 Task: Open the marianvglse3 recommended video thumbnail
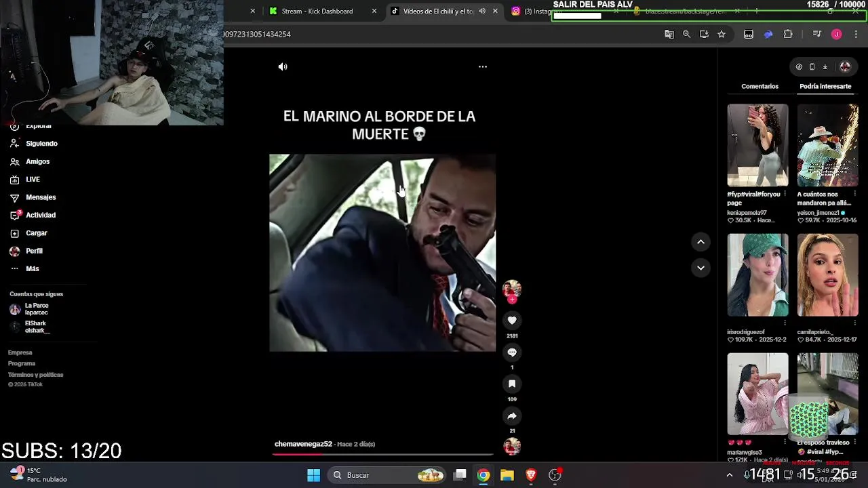click(757, 394)
